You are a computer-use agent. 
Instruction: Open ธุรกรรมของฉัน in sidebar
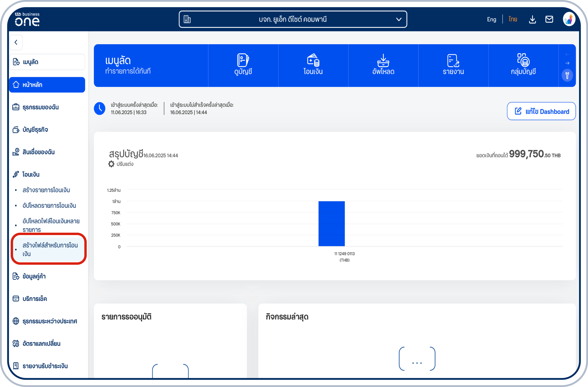pyautogui.click(x=40, y=107)
